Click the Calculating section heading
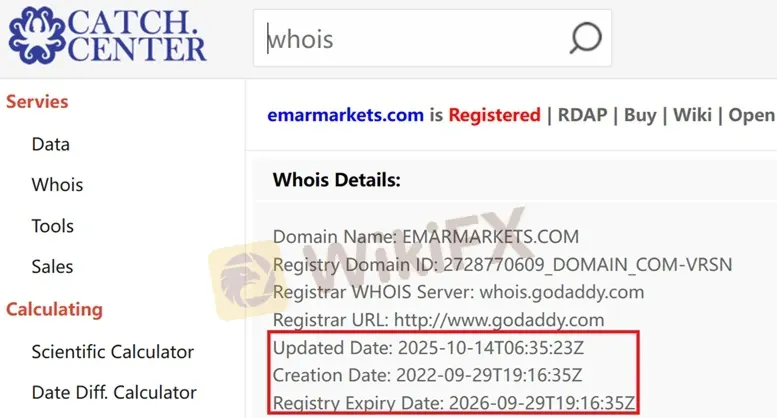Image resolution: width=777 pixels, height=418 pixels. pos(55,309)
